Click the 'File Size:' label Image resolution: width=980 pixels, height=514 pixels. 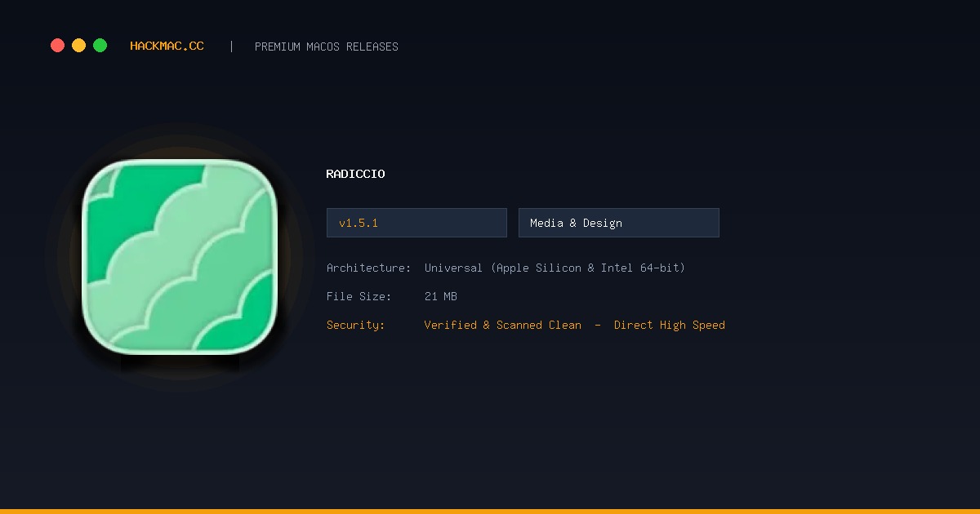(359, 296)
